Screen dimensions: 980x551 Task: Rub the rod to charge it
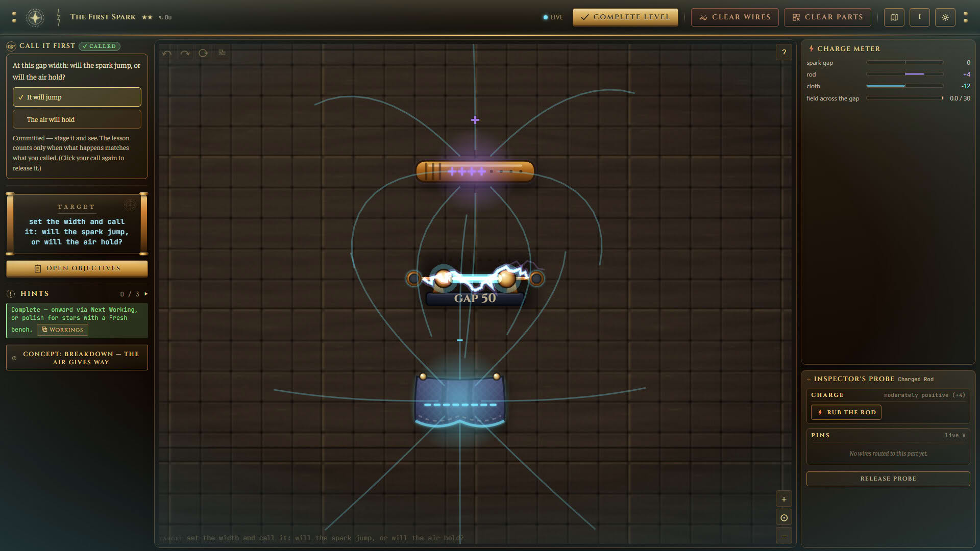(846, 412)
